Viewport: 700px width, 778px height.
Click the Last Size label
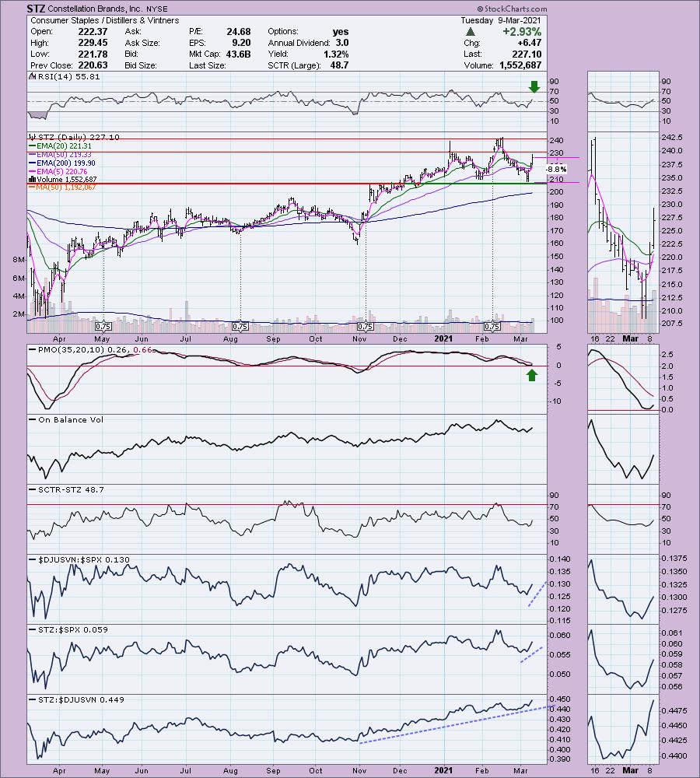tap(208, 65)
